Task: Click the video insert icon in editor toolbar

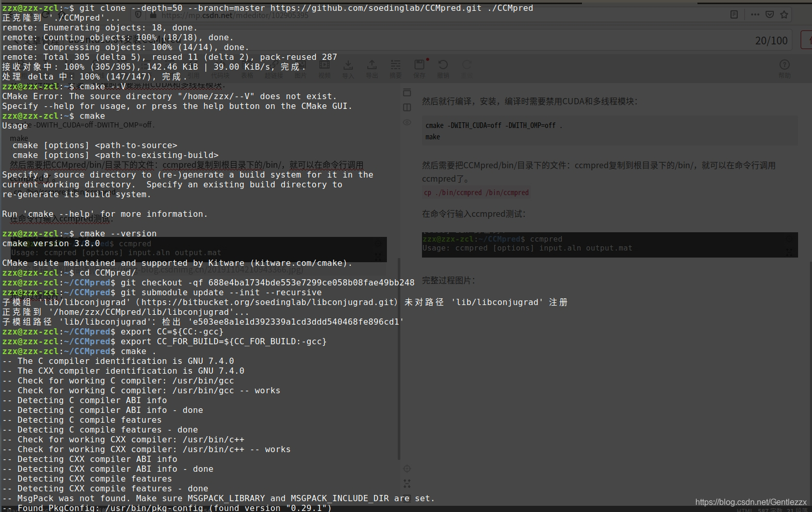Action: coord(324,65)
